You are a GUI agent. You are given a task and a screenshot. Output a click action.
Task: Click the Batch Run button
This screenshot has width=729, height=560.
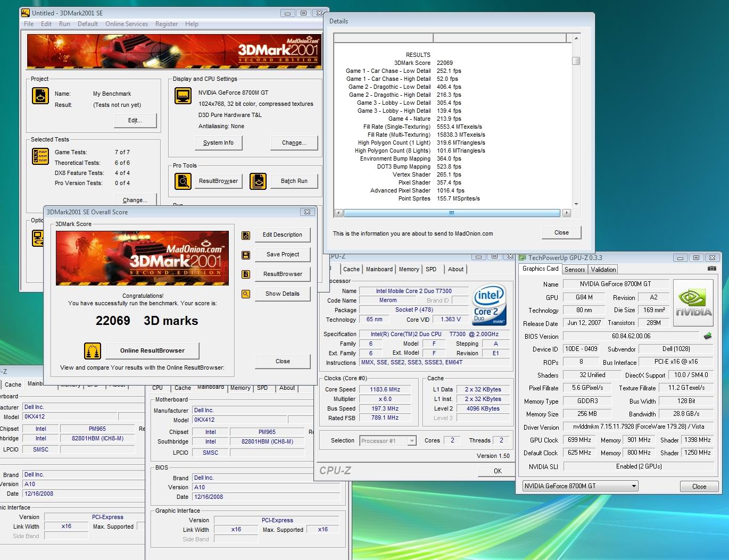(x=294, y=181)
